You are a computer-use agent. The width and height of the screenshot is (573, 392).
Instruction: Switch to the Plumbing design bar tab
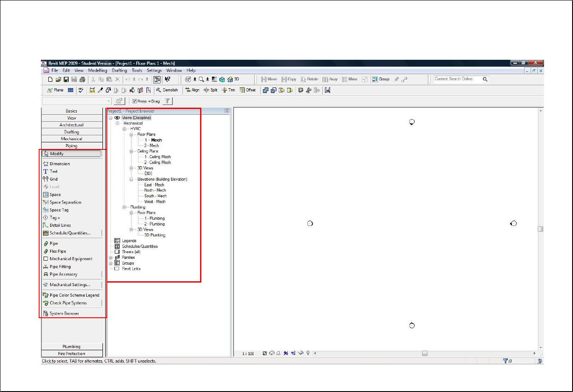[x=72, y=347]
